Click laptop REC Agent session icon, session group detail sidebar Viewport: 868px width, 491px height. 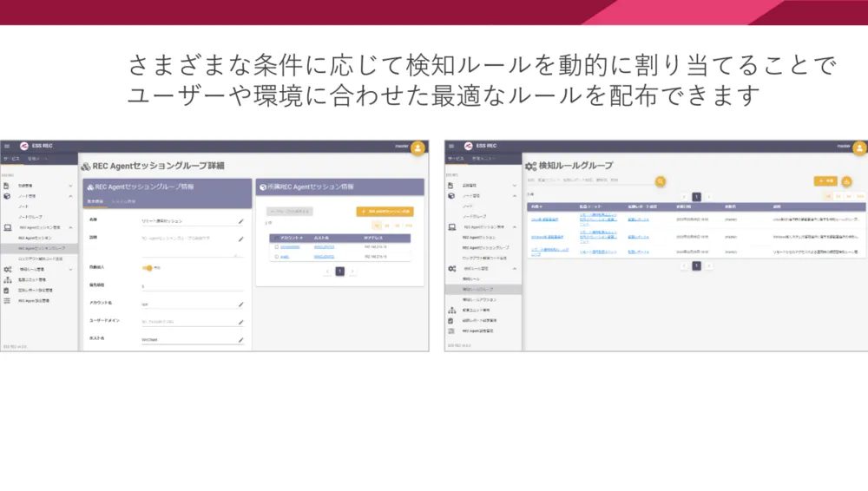coord(7,227)
